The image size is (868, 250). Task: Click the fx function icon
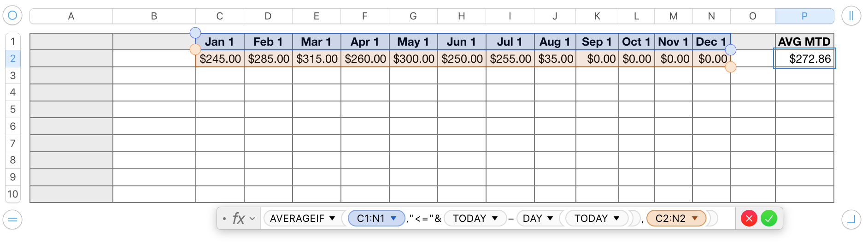[238, 218]
